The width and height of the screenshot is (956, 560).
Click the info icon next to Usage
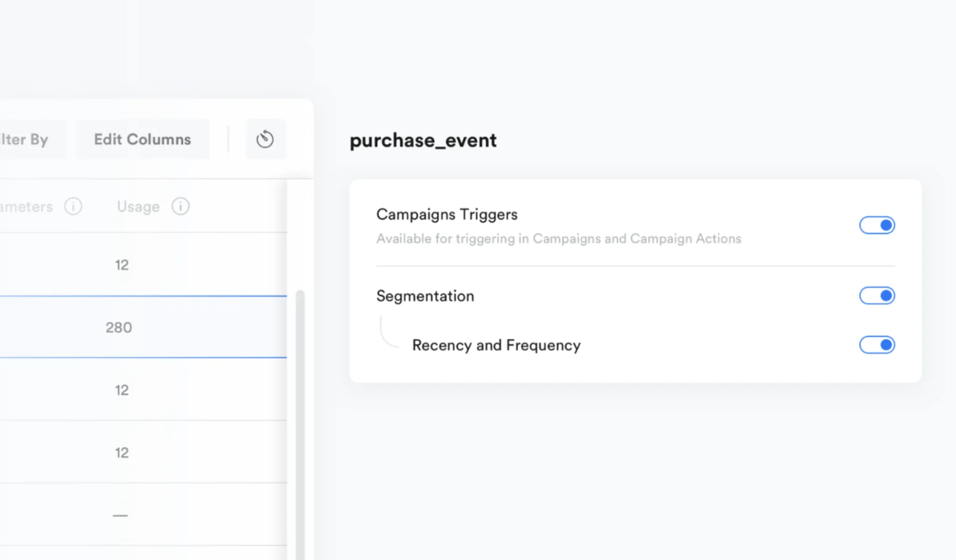[180, 206]
